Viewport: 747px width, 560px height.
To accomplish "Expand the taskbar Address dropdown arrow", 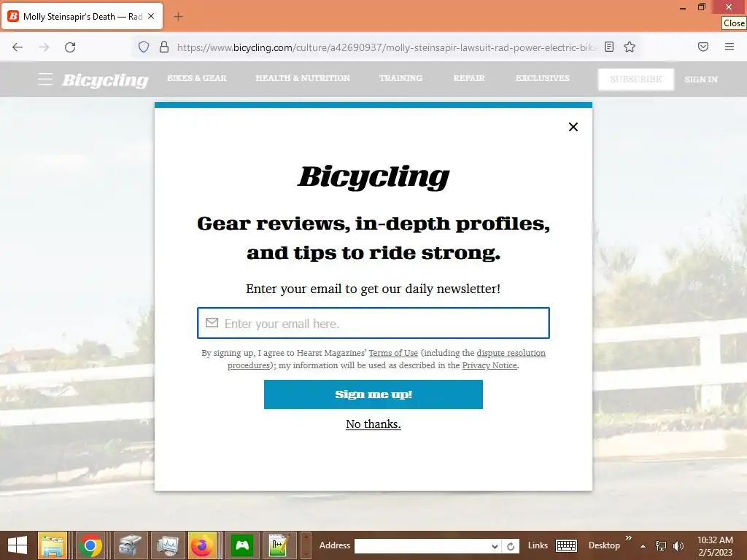I will (x=495, y=546).
